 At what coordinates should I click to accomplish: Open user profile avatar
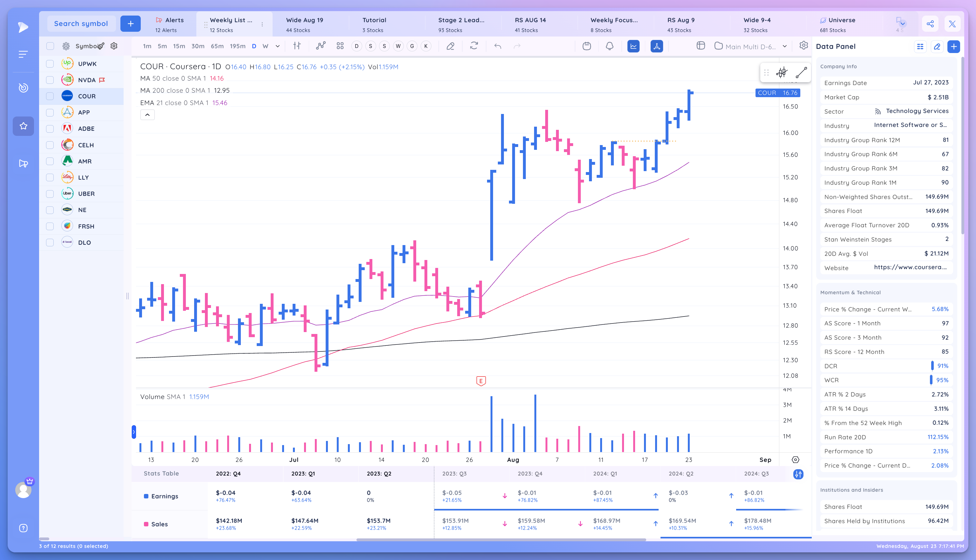pyautogui.click(x=23, y=490)
